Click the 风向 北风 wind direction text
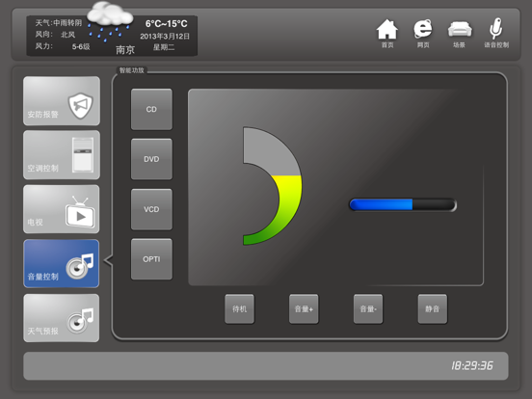This screenshot has width=532, height=399. tap(55, 35)
